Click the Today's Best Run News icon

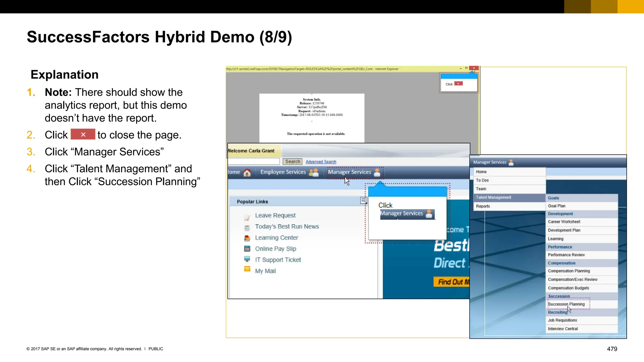click(x=247, y=228)
